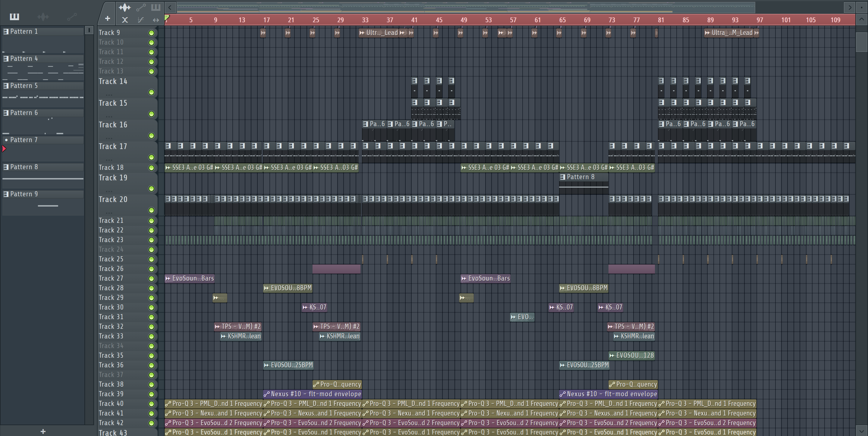Click the picker panel scrollbar handle
Viewport: 868px width, 436px height.
click(89, 30)
